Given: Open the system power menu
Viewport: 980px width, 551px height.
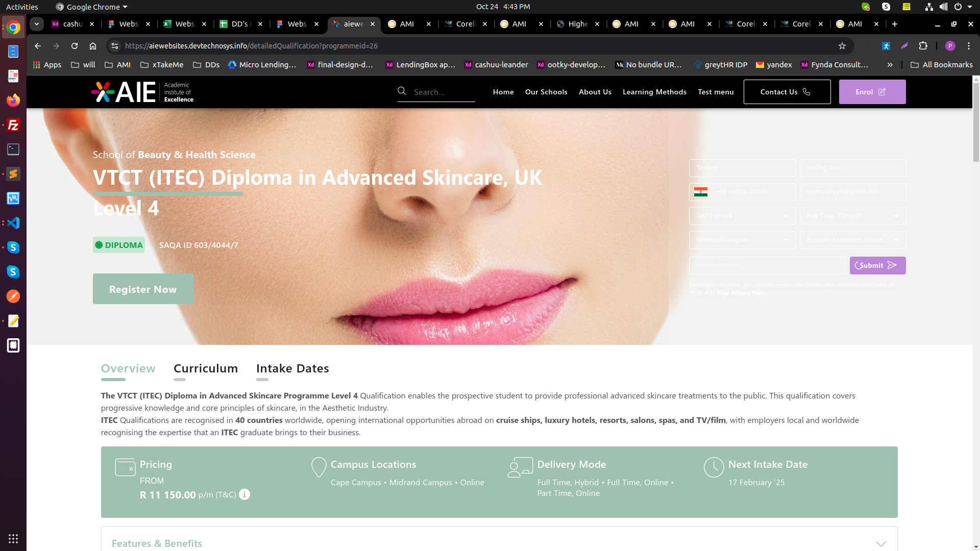Looking at the screenshot, I should click(962, 7).
